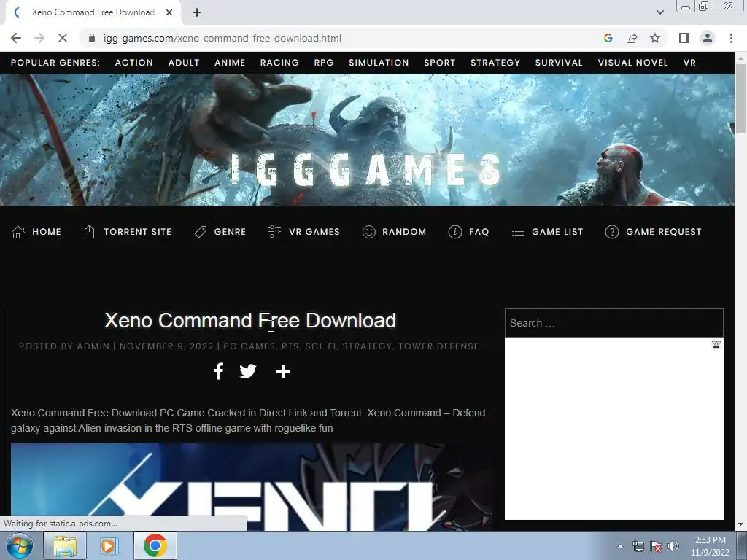
Task: Click the Home house icon
Action: click(x=18, y=232)
